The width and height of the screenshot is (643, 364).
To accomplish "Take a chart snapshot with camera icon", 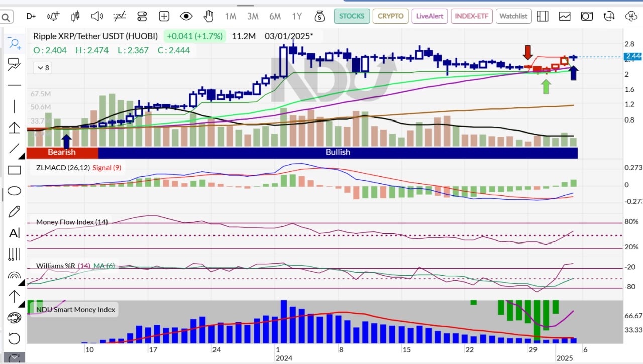I will 587,16.
